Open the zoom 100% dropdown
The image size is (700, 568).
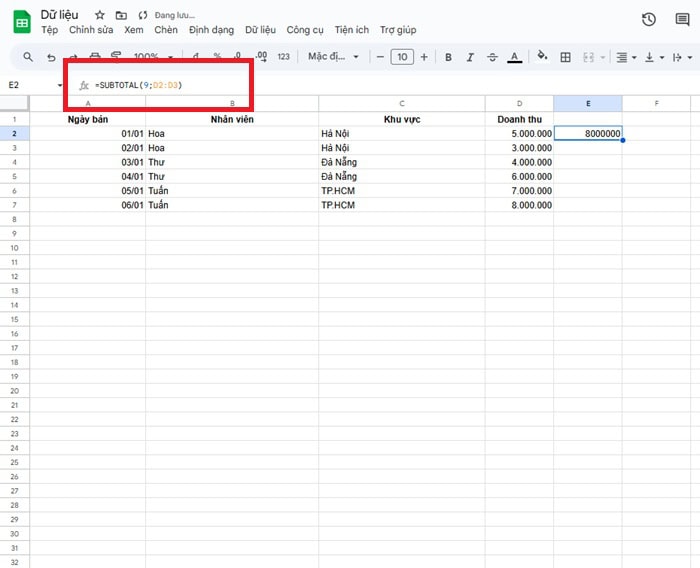click(x=152, y=57)
